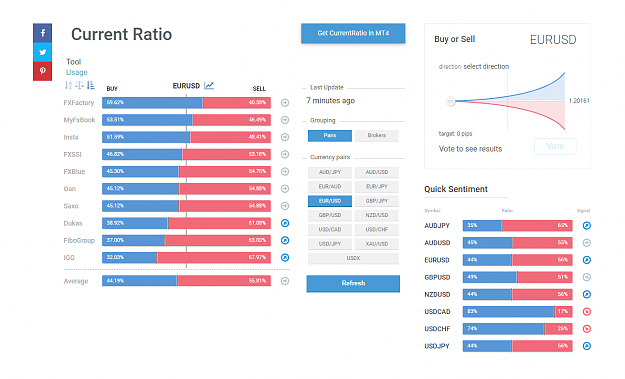Screen dimensions: 625x379
Task: Click the signal arrow for Saxo
Action: tap(285, 206)
